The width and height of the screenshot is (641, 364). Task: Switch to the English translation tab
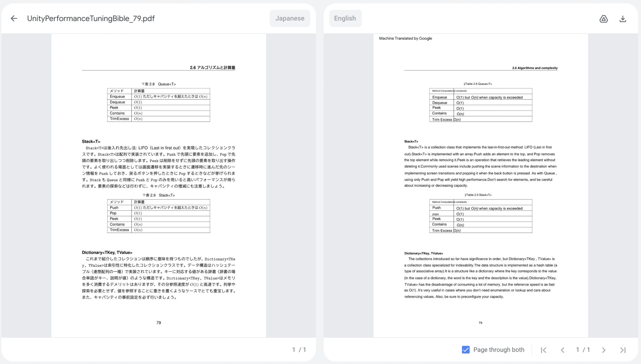click(x=345, y=18)
